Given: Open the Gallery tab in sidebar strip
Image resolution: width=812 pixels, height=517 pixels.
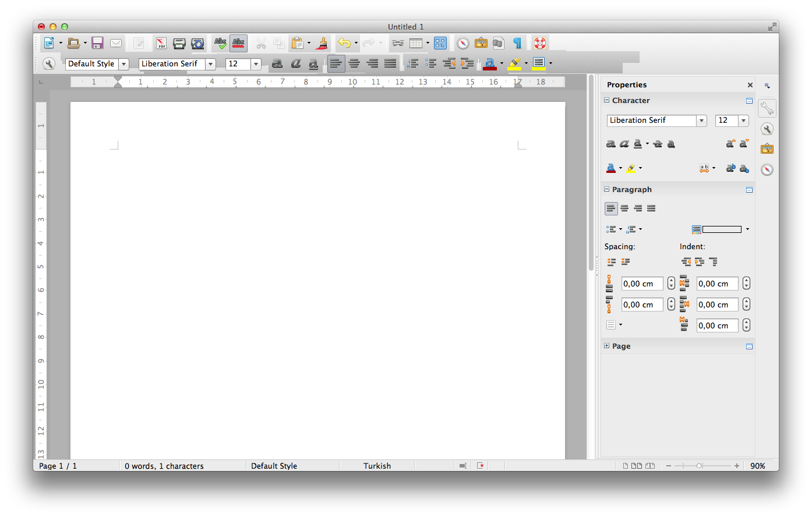Looking at the screenshot, I should pyautogui.click(x=767, y=149).
